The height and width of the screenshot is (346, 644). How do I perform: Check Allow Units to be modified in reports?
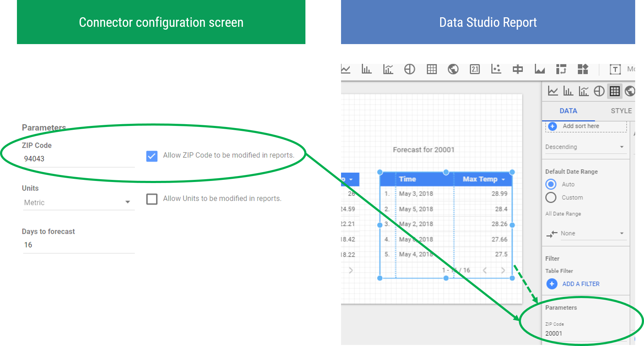(152, 199)
